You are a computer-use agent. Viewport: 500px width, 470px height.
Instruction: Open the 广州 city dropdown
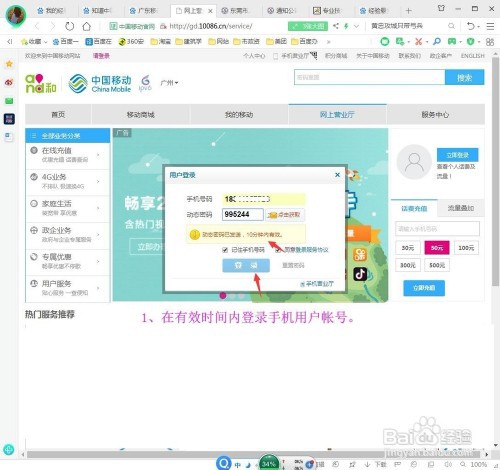coord(169,82)
